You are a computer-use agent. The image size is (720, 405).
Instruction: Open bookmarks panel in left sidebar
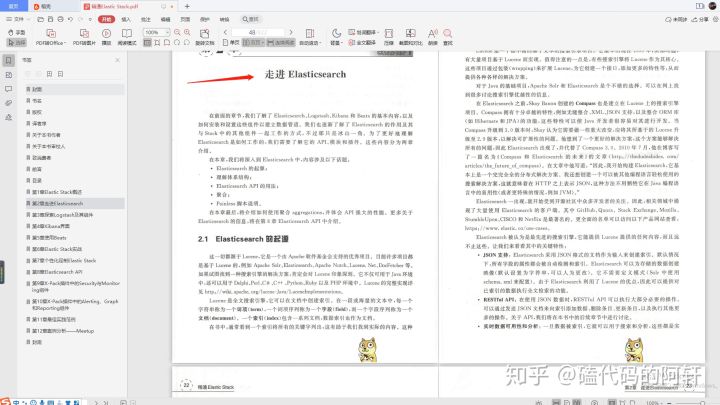[x=9, y=60]
